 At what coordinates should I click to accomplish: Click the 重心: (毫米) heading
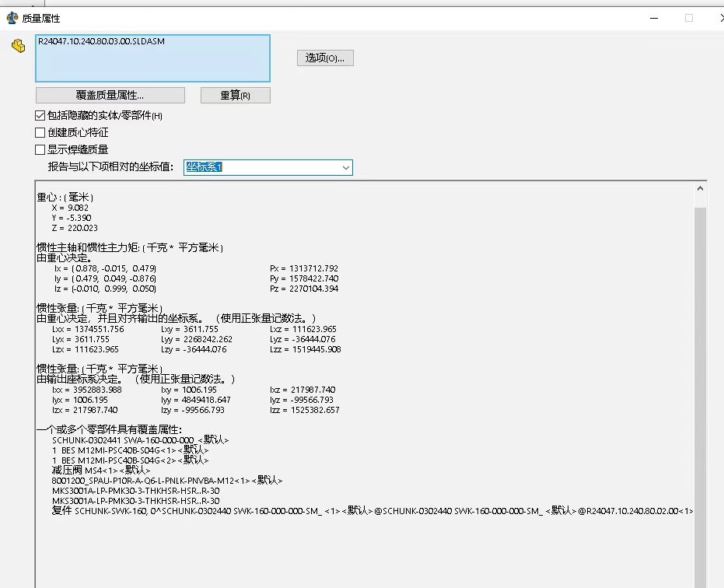(x=65, y=198)
